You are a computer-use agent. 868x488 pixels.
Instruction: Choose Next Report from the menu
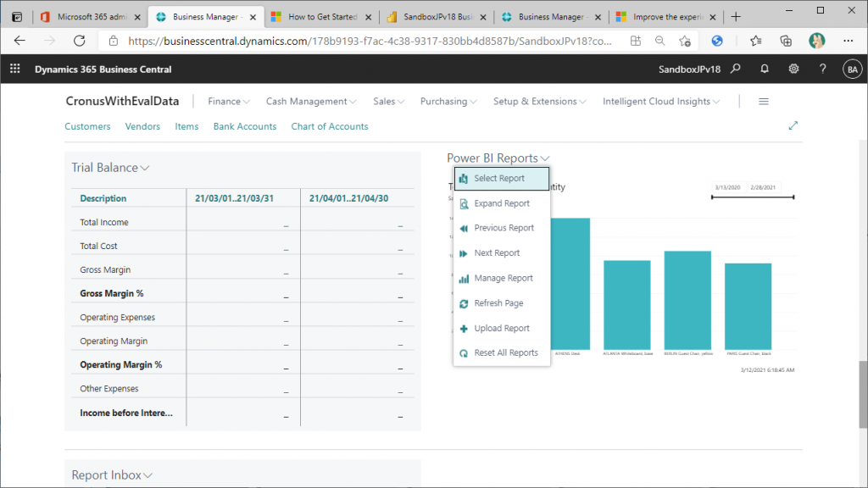(x=502, y=252)
